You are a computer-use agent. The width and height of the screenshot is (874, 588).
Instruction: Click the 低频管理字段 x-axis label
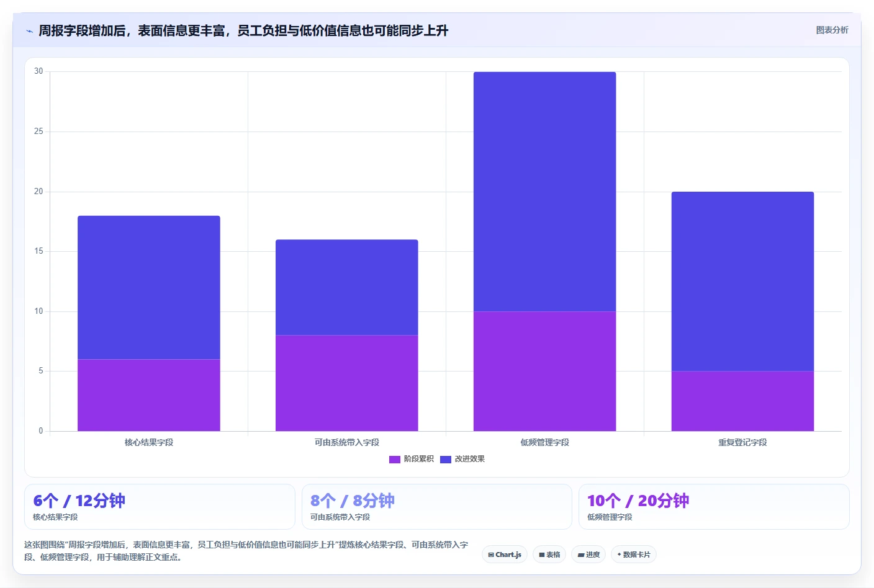coord(545,442)
